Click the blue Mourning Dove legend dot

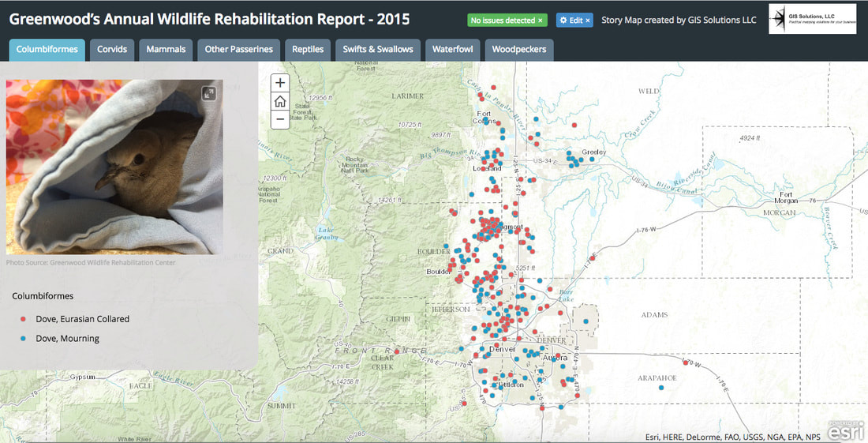pyautogui.click(x=24, y=339)
